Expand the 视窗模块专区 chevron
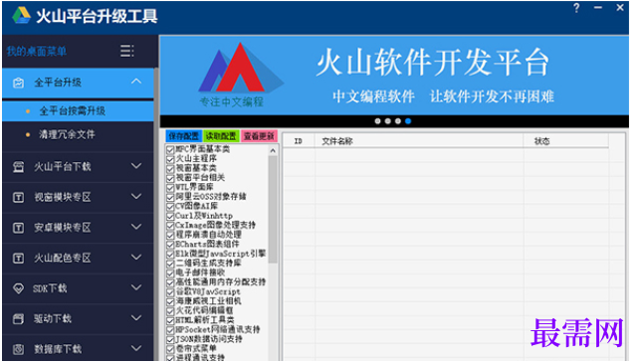The height and width of the screenshot is (364, 642). [x=136, y=196]
